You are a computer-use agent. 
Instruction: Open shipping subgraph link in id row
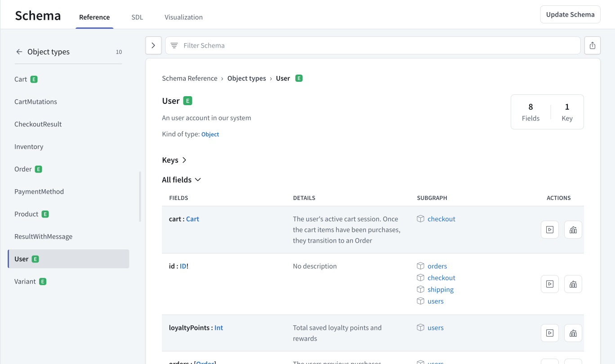(441, 289)
